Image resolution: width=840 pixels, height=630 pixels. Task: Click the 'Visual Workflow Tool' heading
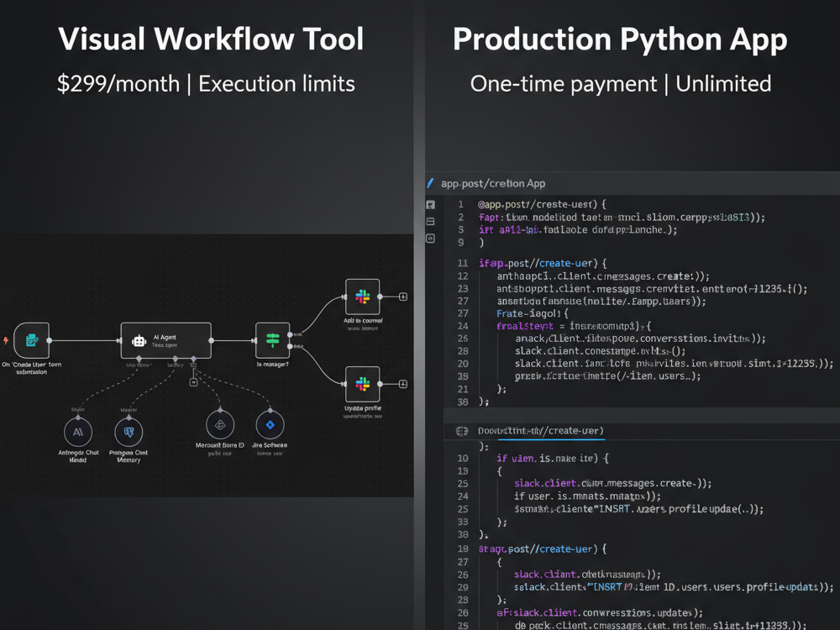coord(211,39)
